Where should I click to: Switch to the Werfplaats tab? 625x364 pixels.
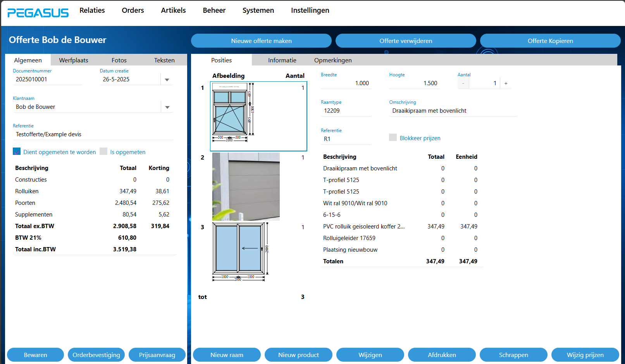pyautogui.click(x=74, y=60)
